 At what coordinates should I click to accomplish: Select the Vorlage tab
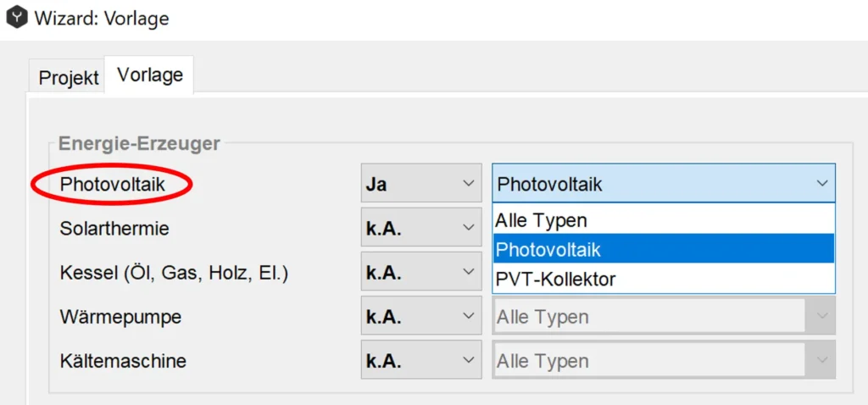[149, 75]
